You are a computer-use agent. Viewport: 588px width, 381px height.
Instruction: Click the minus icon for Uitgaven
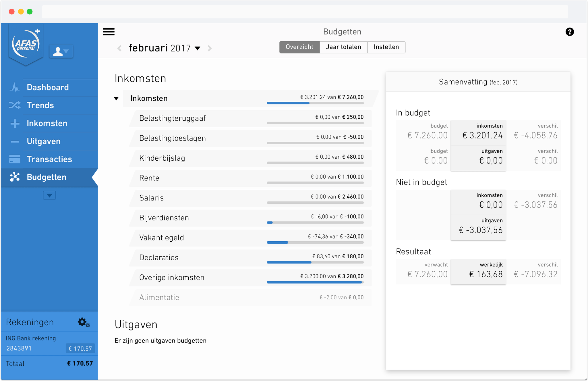[15, 141]
